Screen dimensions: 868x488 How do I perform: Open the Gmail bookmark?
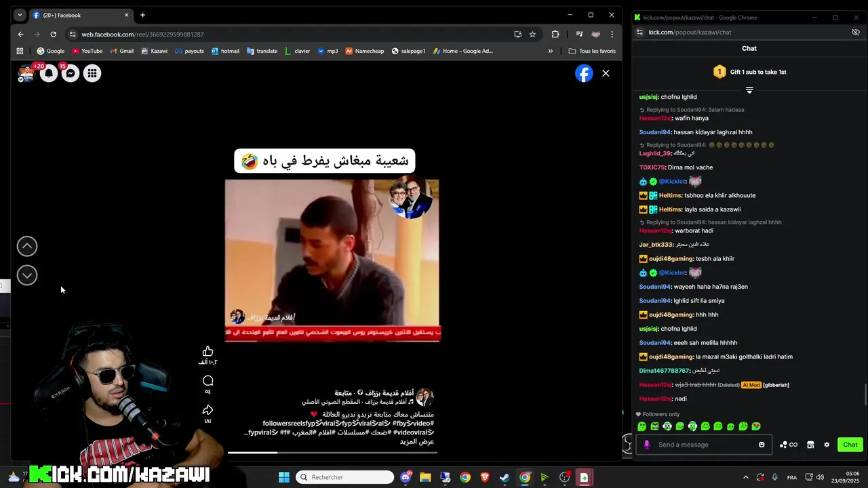coord(121,51)
